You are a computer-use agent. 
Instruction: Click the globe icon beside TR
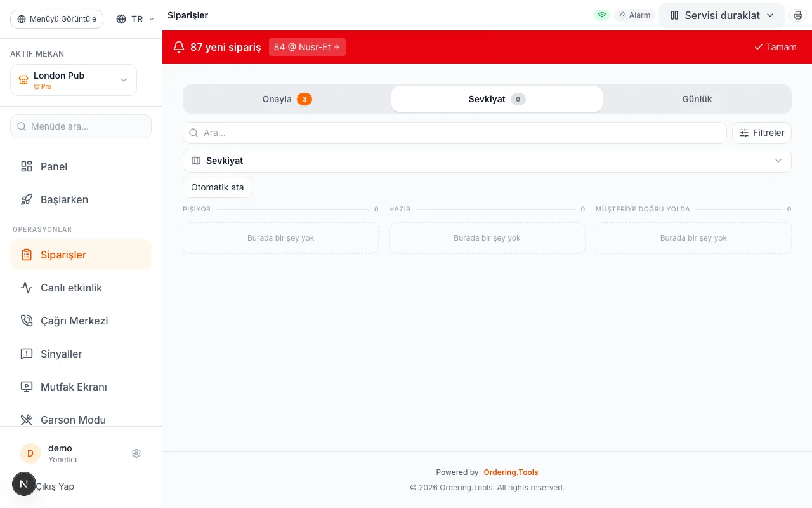(121, 19)
